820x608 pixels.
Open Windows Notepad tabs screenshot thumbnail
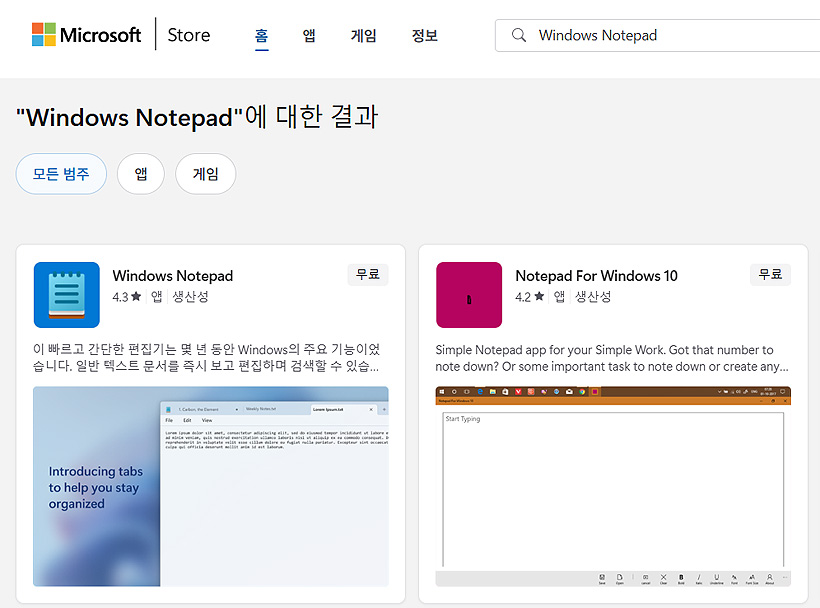(211, 486)
